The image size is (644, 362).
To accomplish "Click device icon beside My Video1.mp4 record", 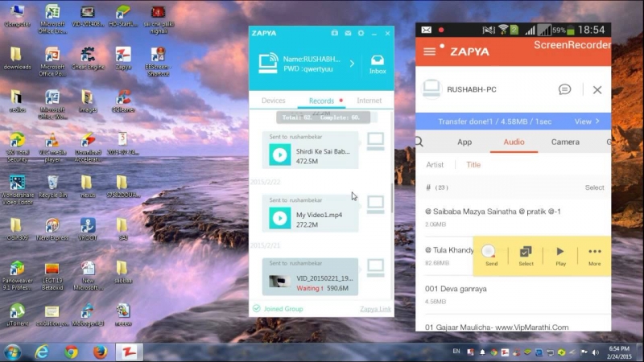I will tap(375, 204).
